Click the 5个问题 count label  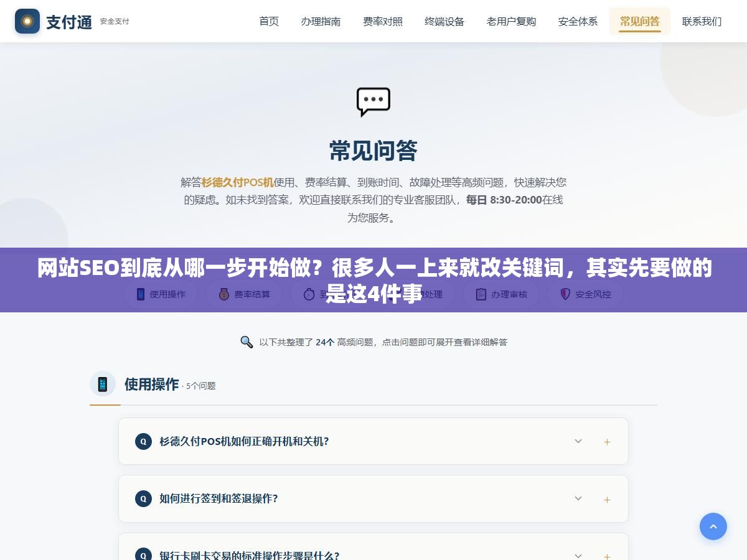(200, 386)
